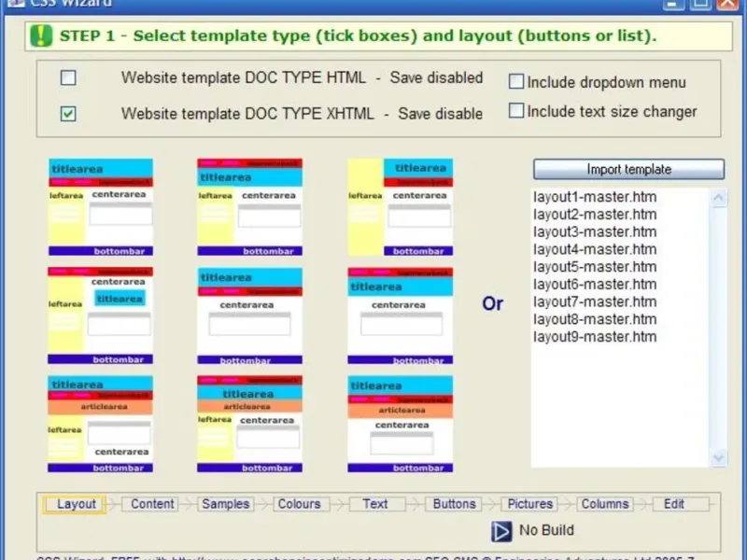Click the green exclamation step icon

tap(41, 35)
